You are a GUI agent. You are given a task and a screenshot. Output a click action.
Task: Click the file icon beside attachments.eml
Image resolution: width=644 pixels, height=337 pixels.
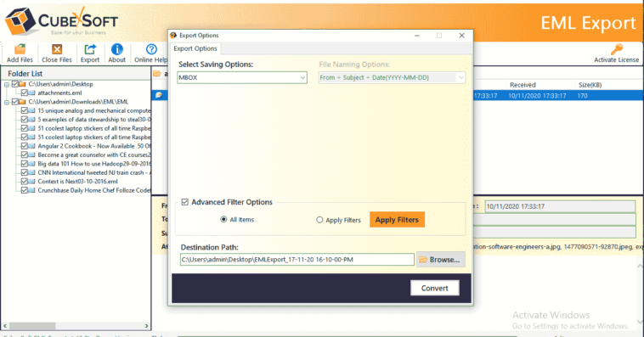(31, 93)
